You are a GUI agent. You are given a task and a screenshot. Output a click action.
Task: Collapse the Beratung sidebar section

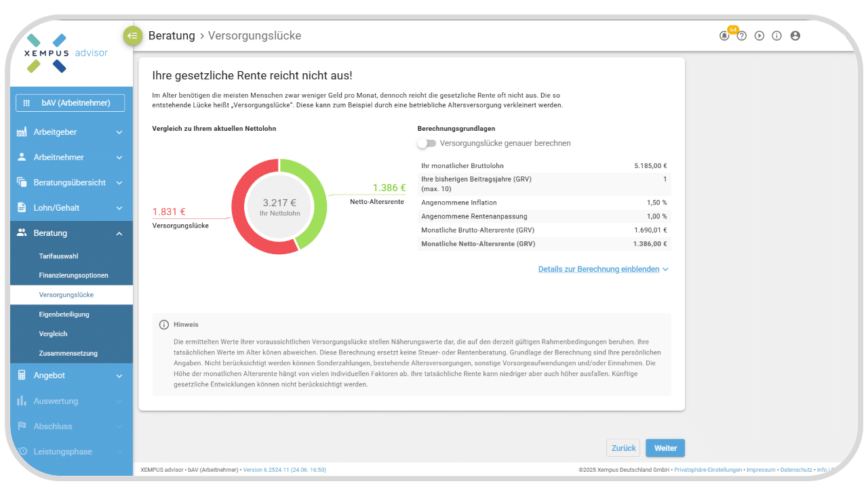coord(71,233)
